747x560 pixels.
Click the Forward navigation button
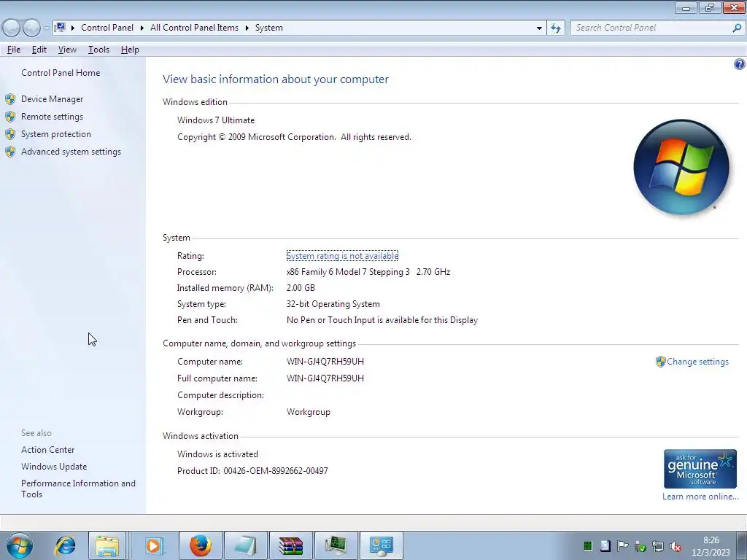pos(32,28)
